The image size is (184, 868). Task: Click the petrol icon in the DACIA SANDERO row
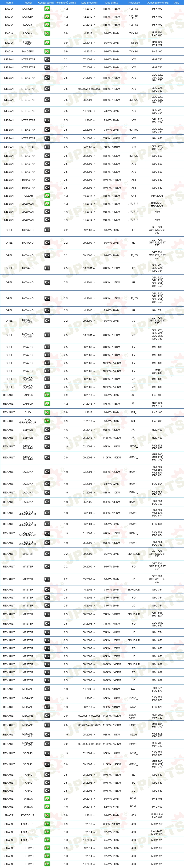coord(47,51)
